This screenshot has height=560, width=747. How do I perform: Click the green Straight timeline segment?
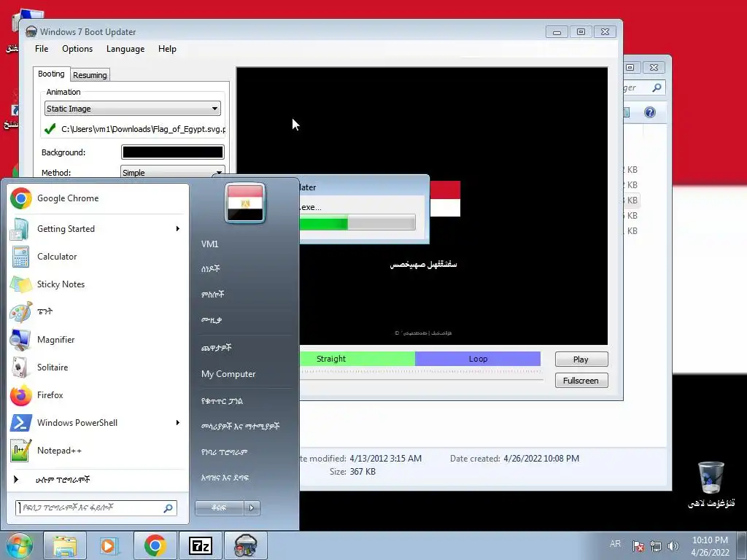click(x=357, y=359)
